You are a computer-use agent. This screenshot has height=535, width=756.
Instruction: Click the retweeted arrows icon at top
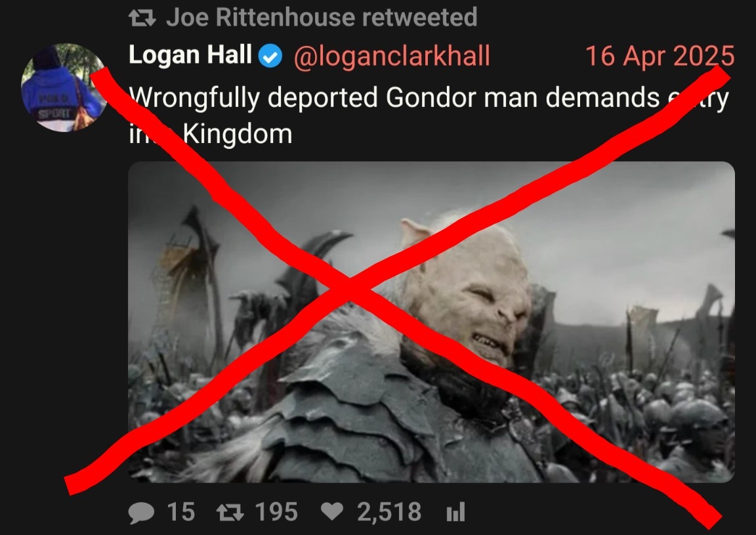[142, 18]
